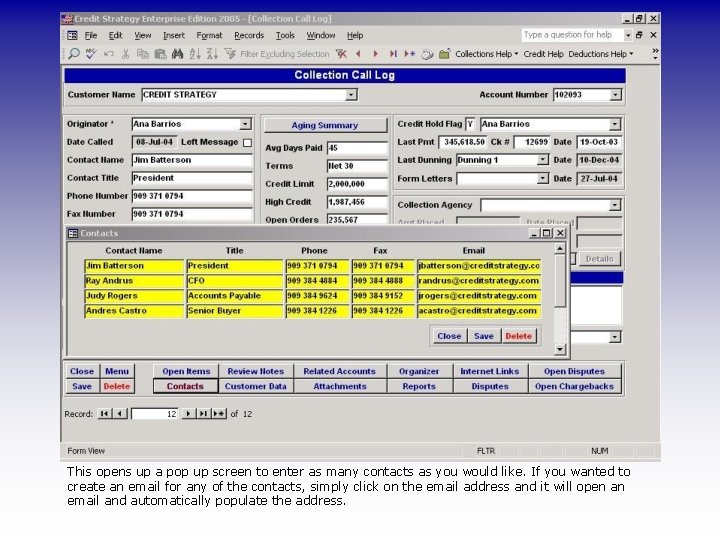Go to first record in navigator

click(x=104, y=414)
